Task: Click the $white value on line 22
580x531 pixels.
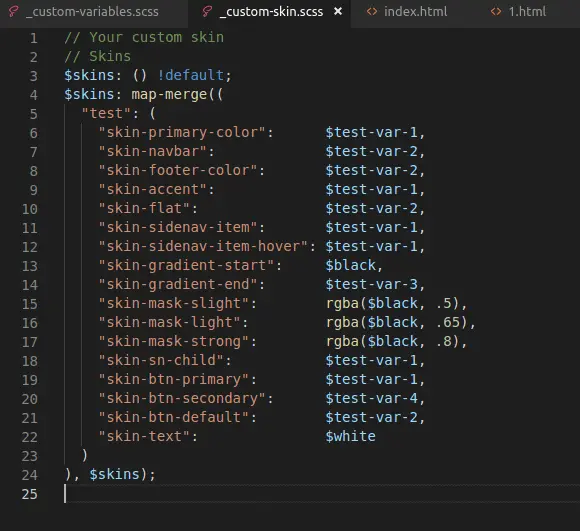Action: point(350,436)
